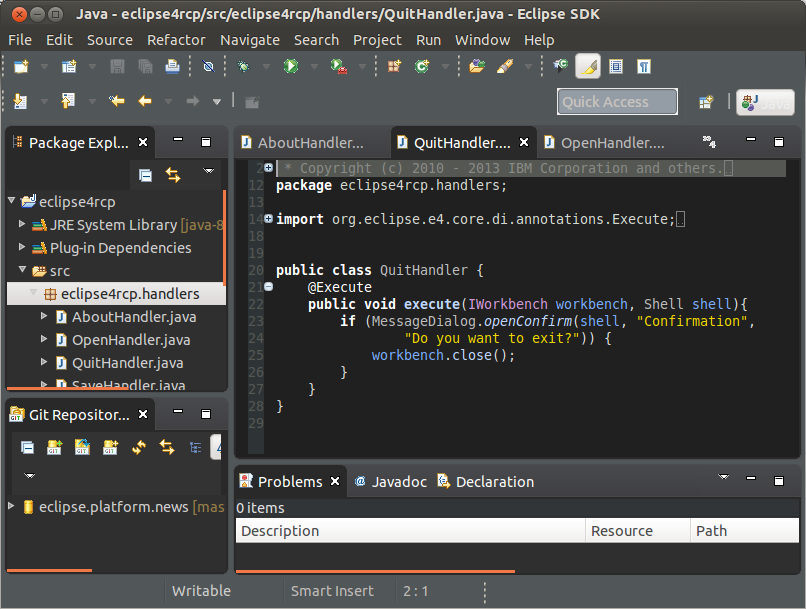
Task: Toggle Mark Occurrences highlighter icon
Action: click(x=588, y=66)
